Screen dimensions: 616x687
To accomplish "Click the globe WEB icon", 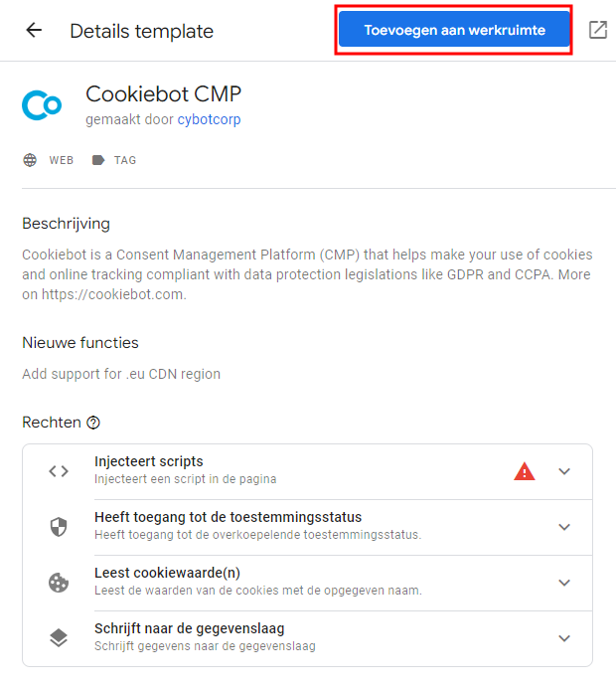I will click(31, 160).
